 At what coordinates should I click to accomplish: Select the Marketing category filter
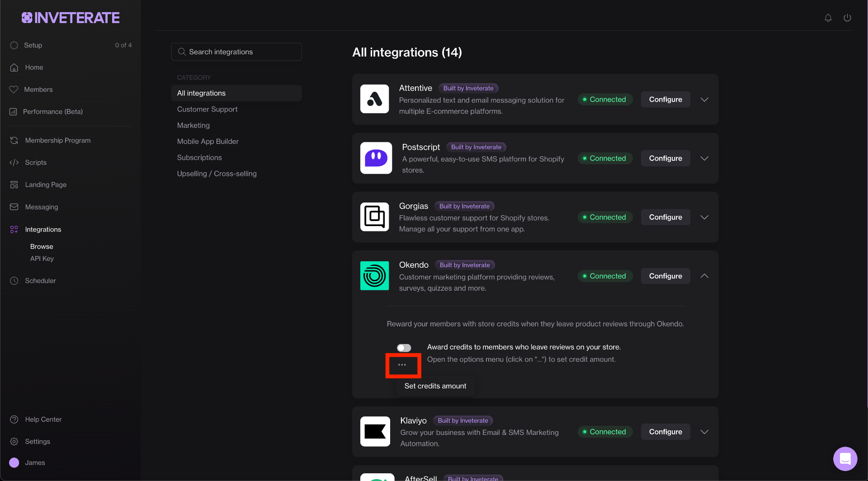click(193, 125)
